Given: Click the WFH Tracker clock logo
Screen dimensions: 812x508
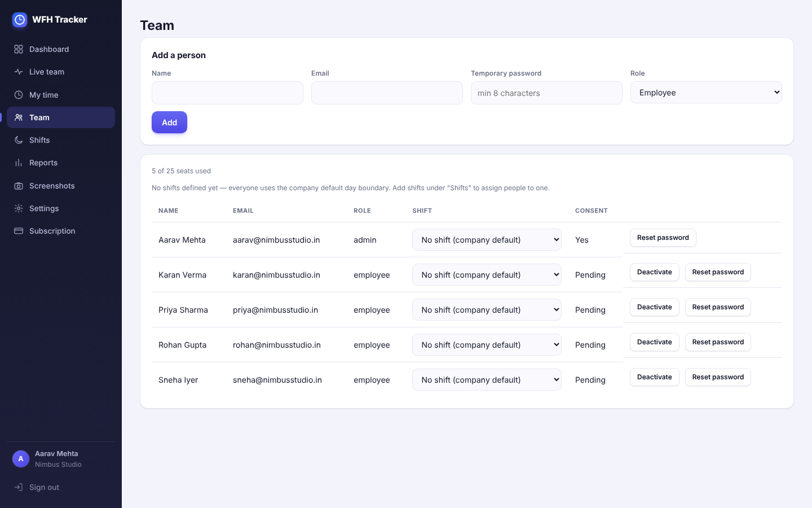Looking at the screenshot, I should pos(20,20).
